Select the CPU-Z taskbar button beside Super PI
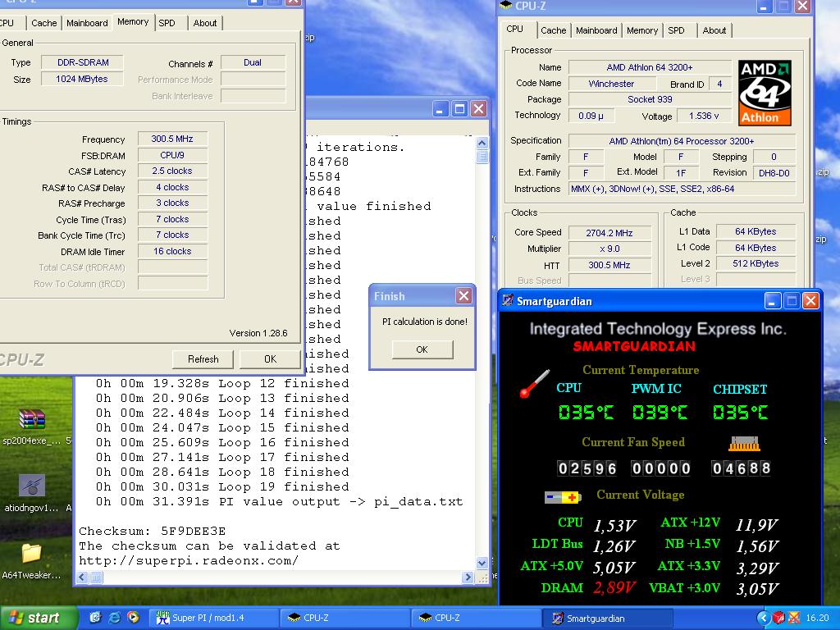 point(344,619)
